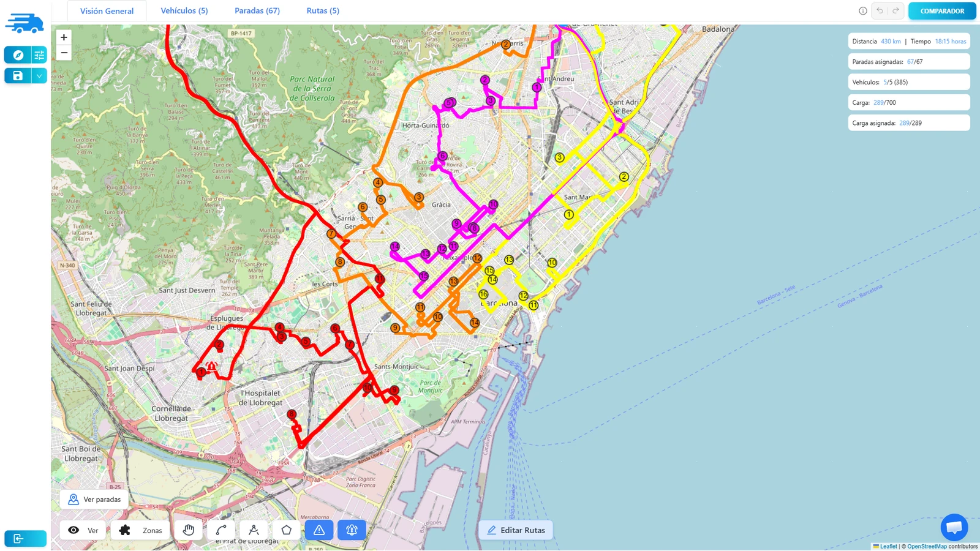Click red route stop marker 8
The height and width of the screenshot is (551, 980).
pyautogui.click(x=292, y=414)
